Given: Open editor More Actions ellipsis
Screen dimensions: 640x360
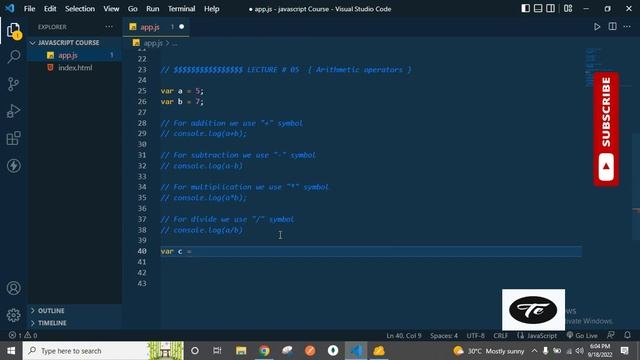Looking at the screenshot, I should 627,27.
